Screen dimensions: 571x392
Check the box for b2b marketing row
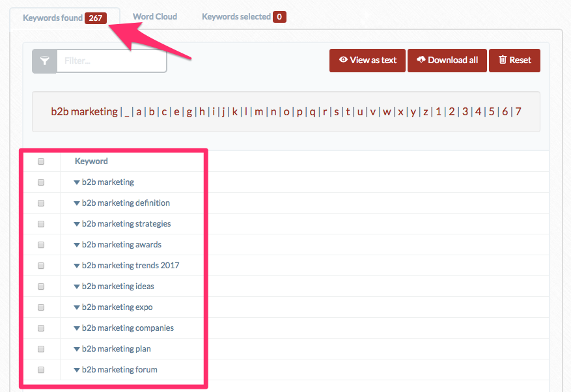41,182
